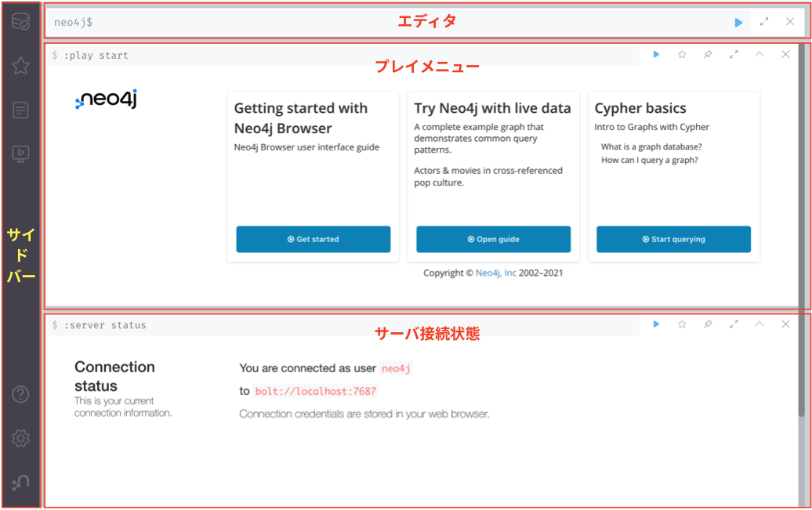Collapse the :play start frame
This screenshot has width=812, height=510.
tap(759, 55)
